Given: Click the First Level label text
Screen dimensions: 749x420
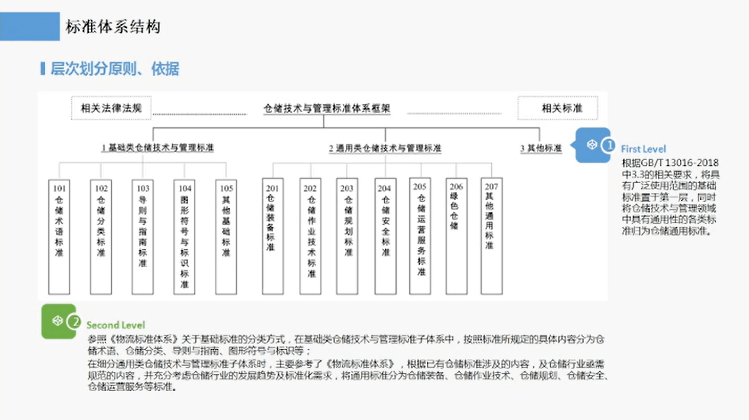Looking at the screenshot, I should click(x=643, y=149).
